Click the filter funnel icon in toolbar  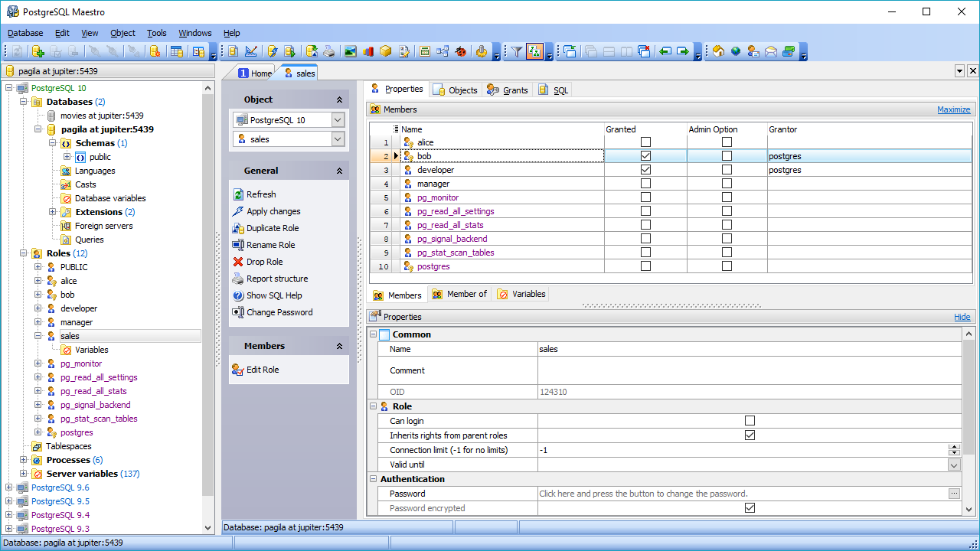(517, 51)
